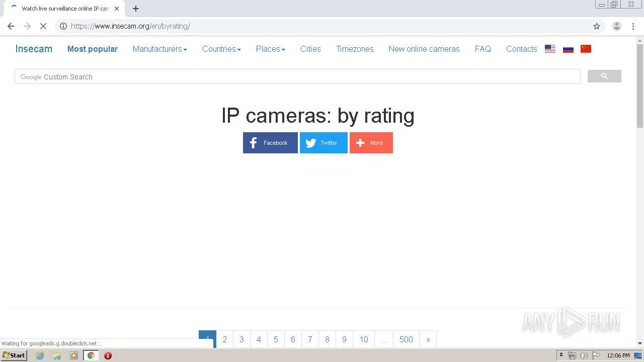Switch site language to Russian flag
Screen dimensions: 644x362
click(x=568, y=49)
